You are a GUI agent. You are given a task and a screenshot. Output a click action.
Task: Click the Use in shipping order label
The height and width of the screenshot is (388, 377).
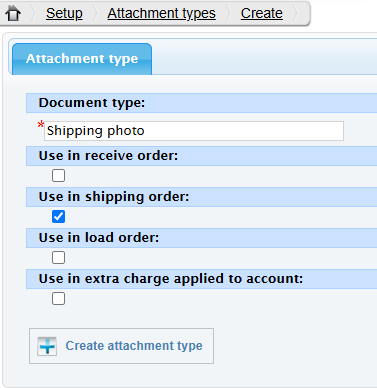(x=114, y=197)
